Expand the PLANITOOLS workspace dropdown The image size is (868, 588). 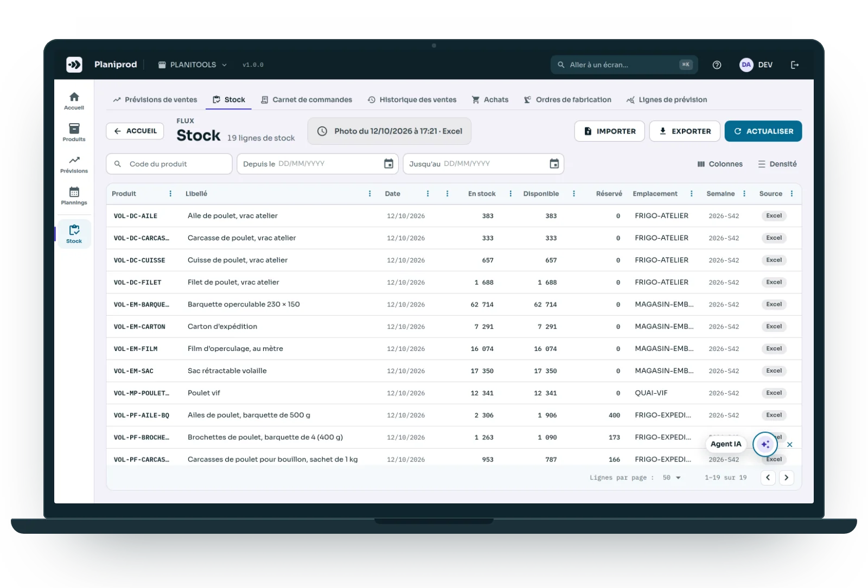click(x=193, y=65)
